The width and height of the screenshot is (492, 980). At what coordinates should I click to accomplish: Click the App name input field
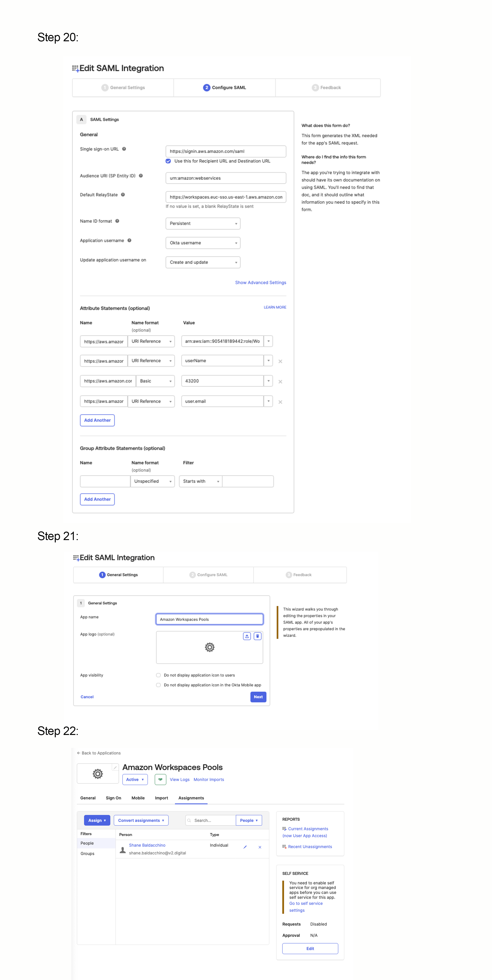(210, 619)
